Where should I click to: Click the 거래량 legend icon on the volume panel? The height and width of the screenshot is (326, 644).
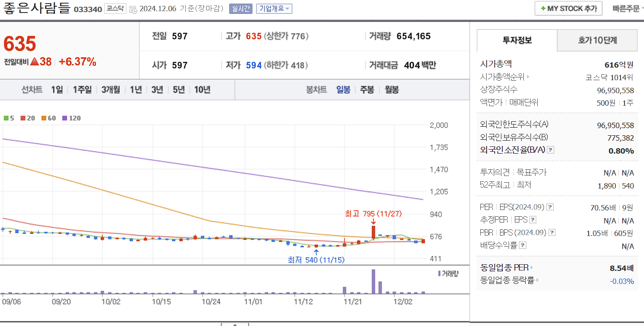pyautogui.click(x=439, y=274)
